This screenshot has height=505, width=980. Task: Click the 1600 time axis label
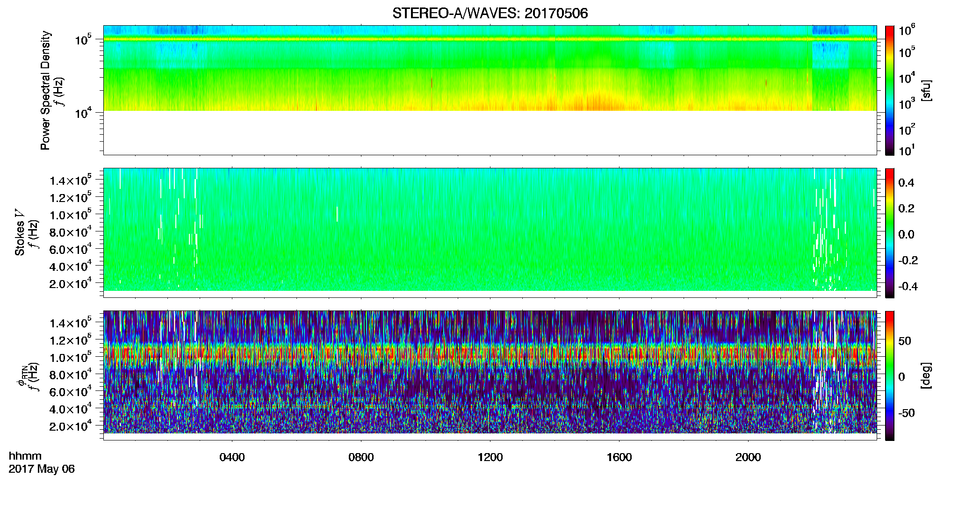pos(619,457)
